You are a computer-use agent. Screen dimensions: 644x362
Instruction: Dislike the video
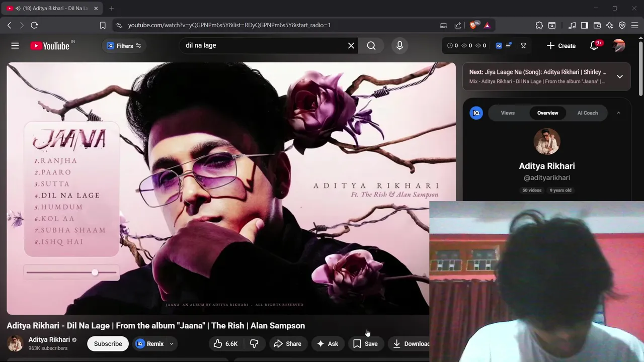click(x=254, y=344)
